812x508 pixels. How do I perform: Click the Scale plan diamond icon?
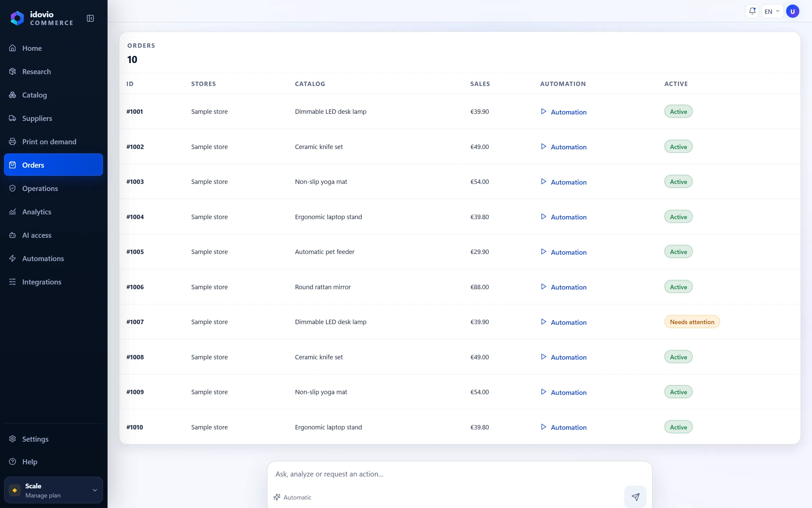click(x=15, y=490)
